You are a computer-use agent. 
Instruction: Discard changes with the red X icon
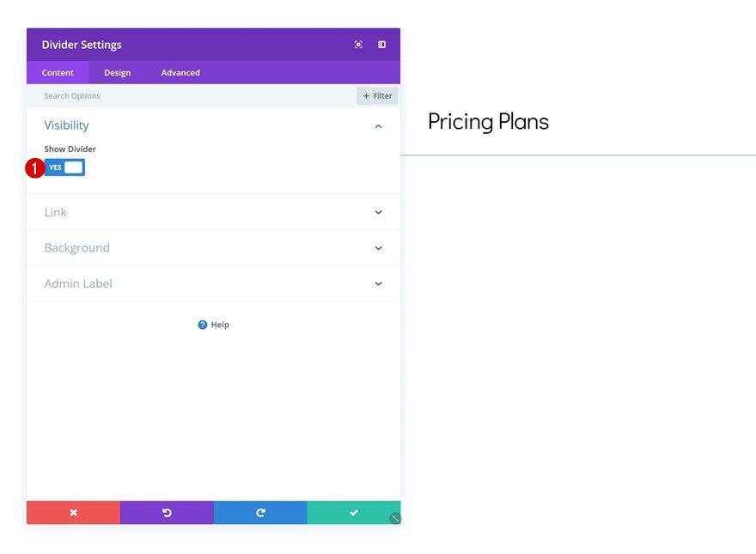73,512
